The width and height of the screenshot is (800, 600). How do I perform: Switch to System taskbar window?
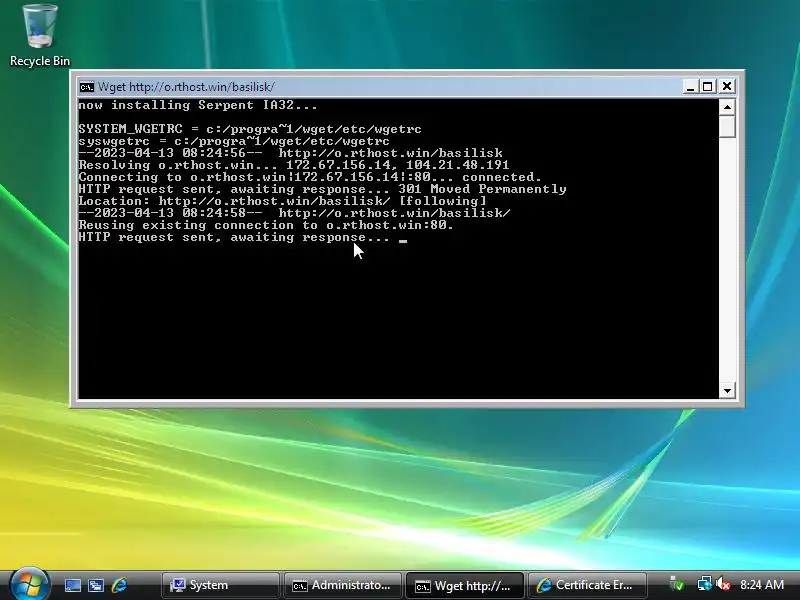220,585
